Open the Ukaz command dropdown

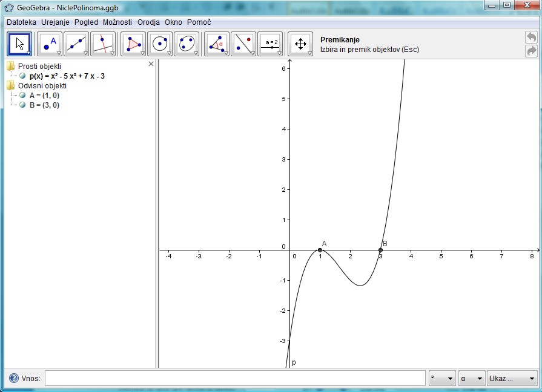tap(512, 379)
